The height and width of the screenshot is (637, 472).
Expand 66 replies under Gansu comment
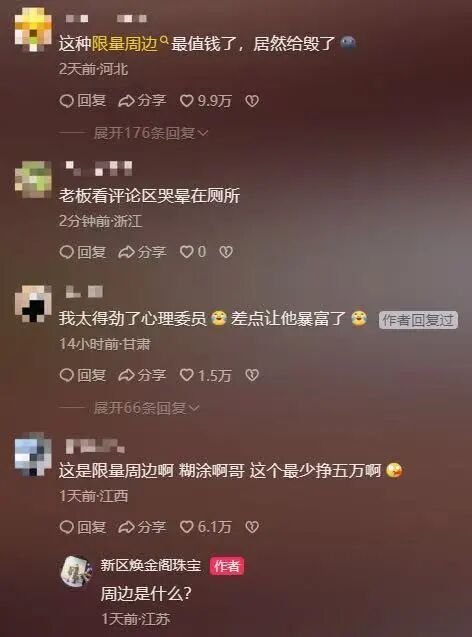pyautogui.click(x=146, y=407)
